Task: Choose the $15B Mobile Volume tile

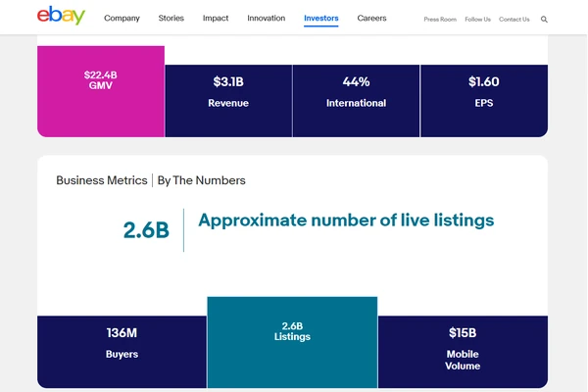Action: pos(463,352)
